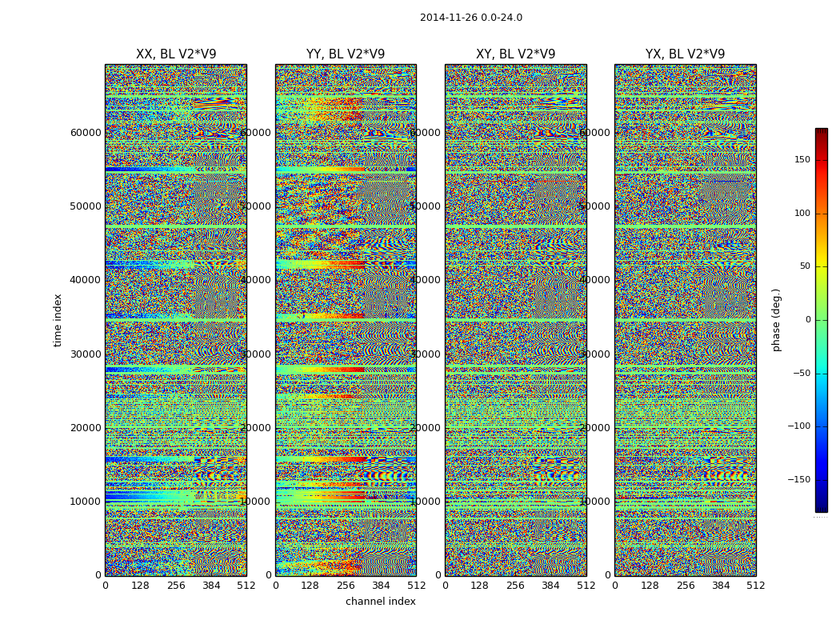
Task: Click the phase colorbar at 150 degrees
Action: click(822, 159)
